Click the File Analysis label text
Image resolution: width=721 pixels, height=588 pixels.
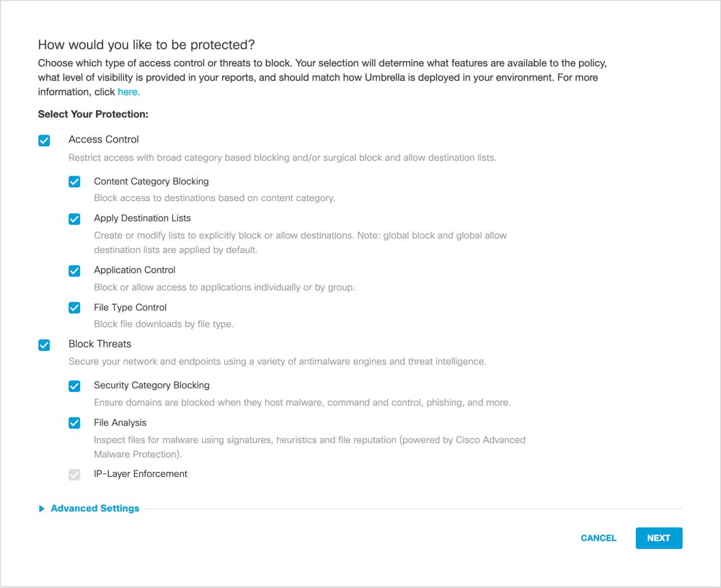tap(120, 423)
